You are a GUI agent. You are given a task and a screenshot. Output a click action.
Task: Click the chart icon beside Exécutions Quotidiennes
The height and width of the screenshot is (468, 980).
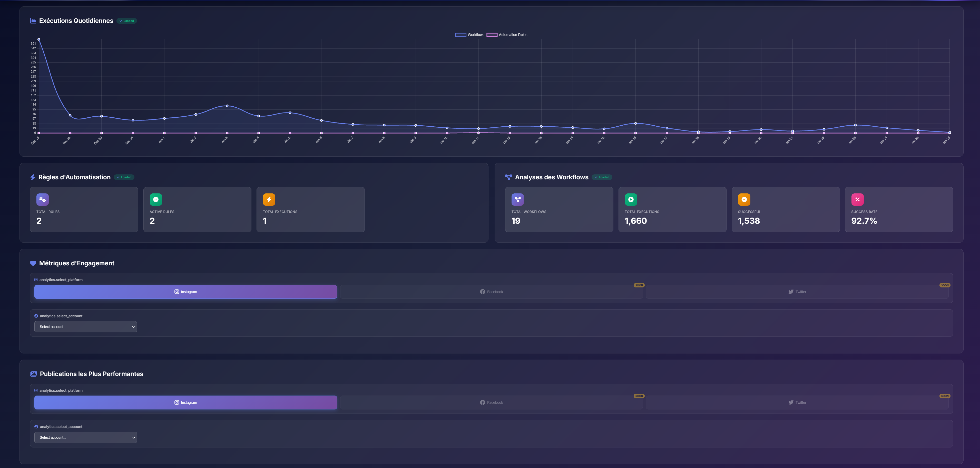pos(33,21)
